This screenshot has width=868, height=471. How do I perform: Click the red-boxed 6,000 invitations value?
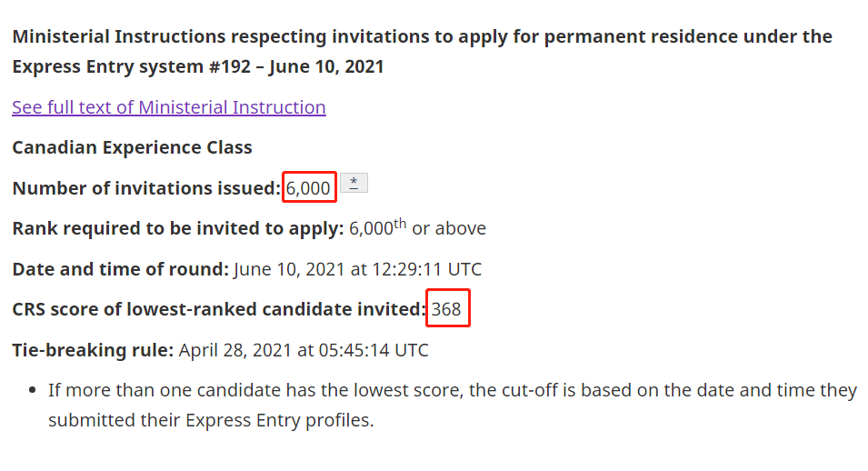pyautogui.click(x=308, y=188)
